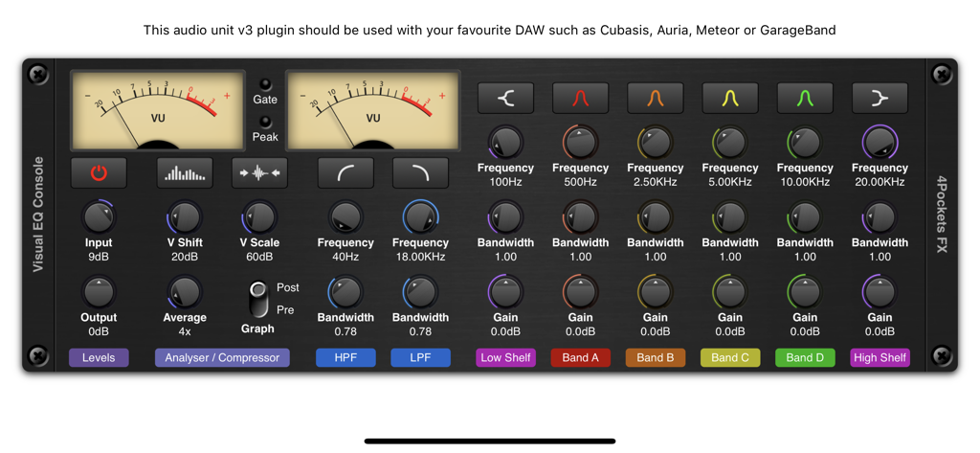The height and width of the screenshot is (453, 980).
Task: Click the Band B Gain knob
Action: pos(656,292)
